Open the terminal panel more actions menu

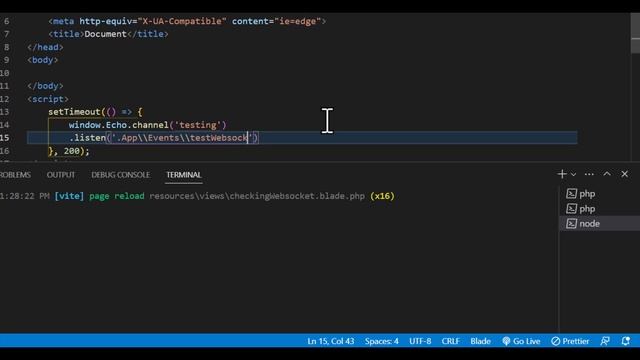pyautogui.click(x=589, y=174)
